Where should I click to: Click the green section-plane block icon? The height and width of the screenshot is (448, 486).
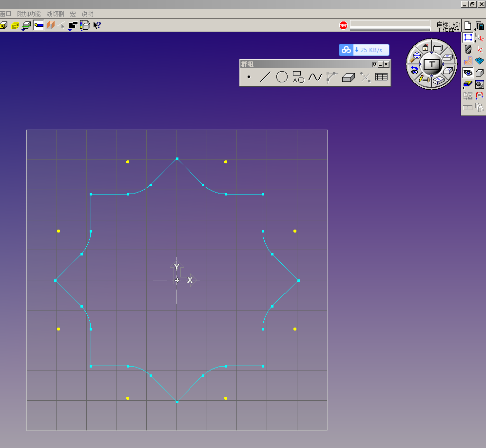point(27,25)
